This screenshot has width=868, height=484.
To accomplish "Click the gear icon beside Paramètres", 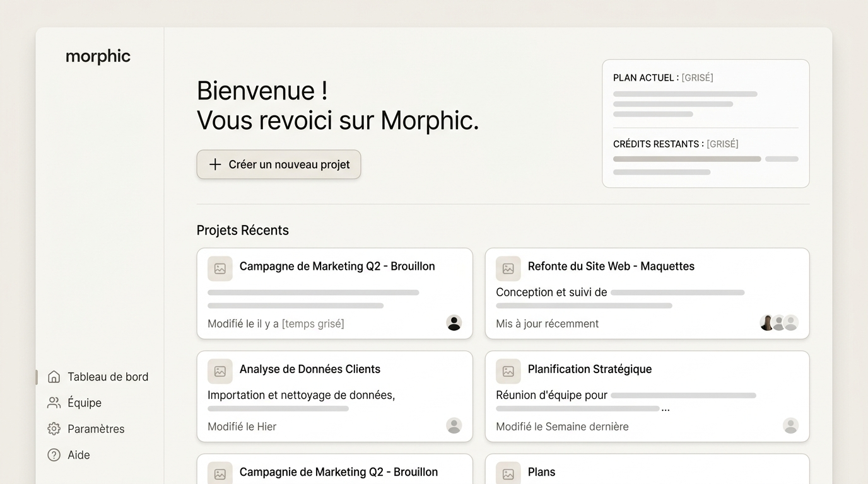I will click(x=54, y=429).
